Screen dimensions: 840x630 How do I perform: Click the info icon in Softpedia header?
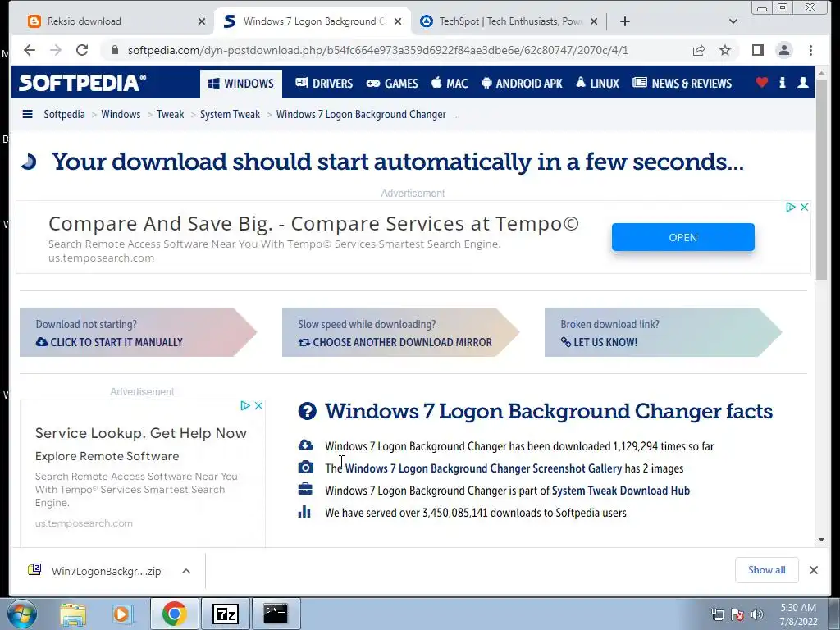[x=782, y=83]
